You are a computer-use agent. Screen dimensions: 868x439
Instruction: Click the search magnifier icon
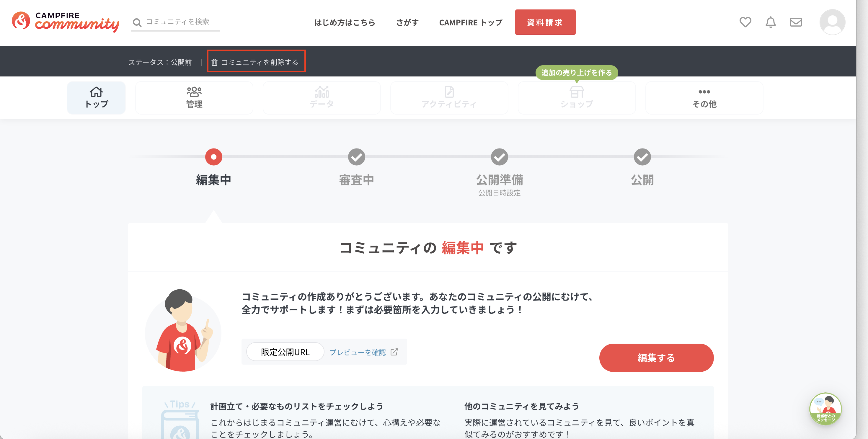tap(137, 22)
